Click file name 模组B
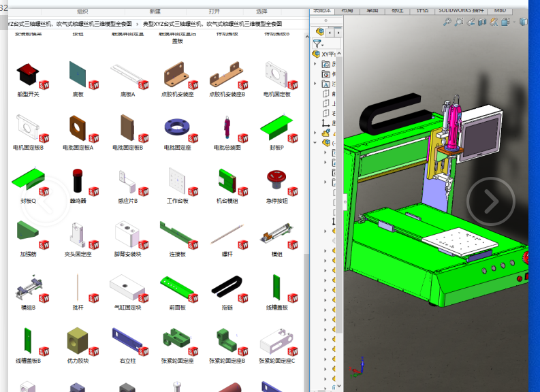Screen dimensions: 540x392 point(28,308)
